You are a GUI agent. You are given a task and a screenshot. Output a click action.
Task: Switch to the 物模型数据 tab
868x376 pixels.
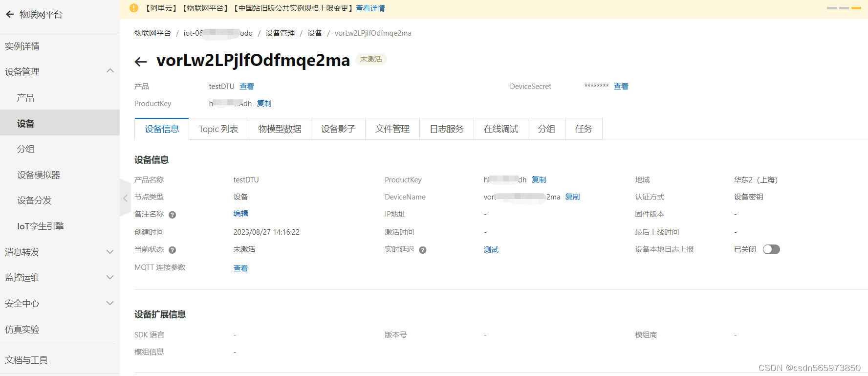pos(280,129)
